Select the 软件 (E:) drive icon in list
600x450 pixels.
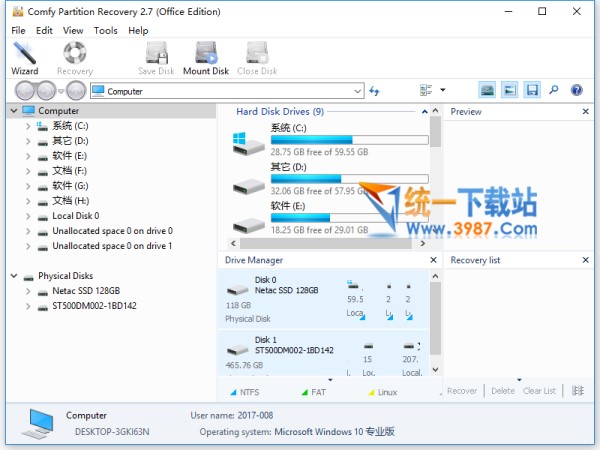click(249, 225)
